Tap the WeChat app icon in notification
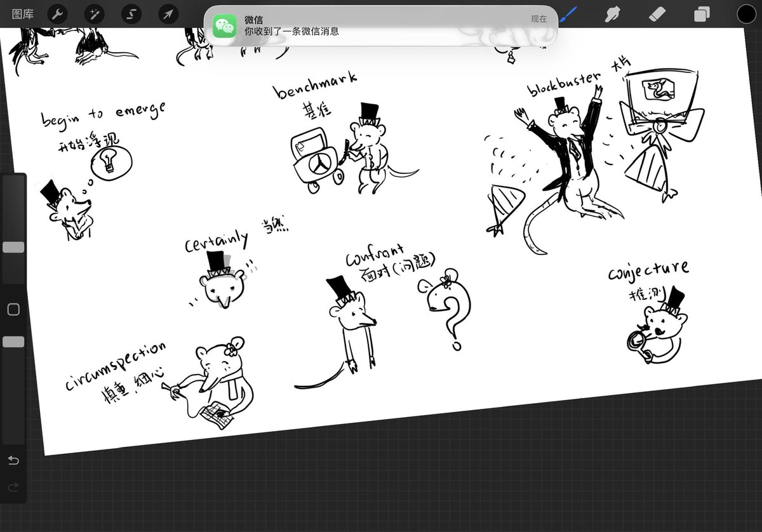The height and width of the screenshot is (532, 762). coord(225,26)
